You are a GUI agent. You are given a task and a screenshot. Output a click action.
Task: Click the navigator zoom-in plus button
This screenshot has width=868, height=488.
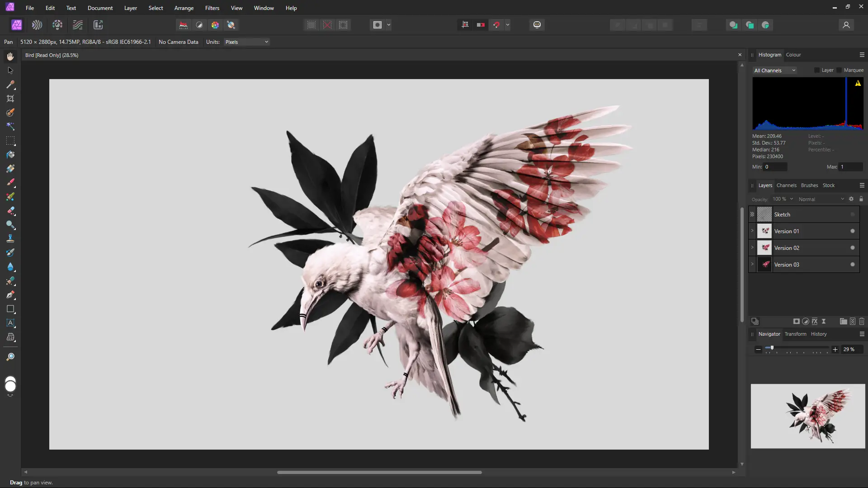[x=835, y=349]
